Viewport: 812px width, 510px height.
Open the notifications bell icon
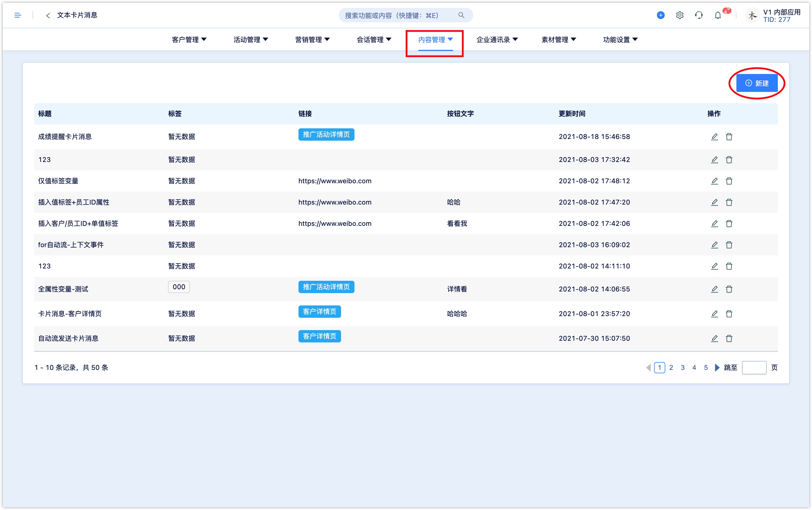[x=718, y=15]
